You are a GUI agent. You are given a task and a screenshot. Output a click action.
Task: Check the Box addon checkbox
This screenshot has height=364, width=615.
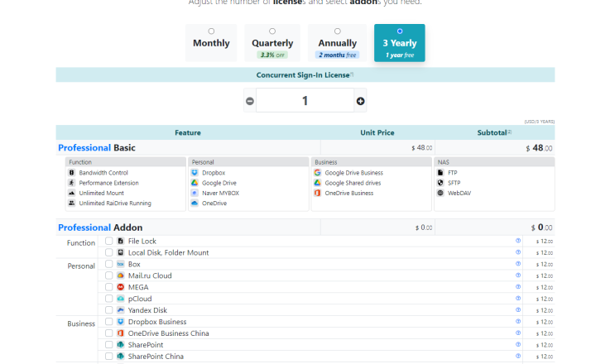point(109,264)
